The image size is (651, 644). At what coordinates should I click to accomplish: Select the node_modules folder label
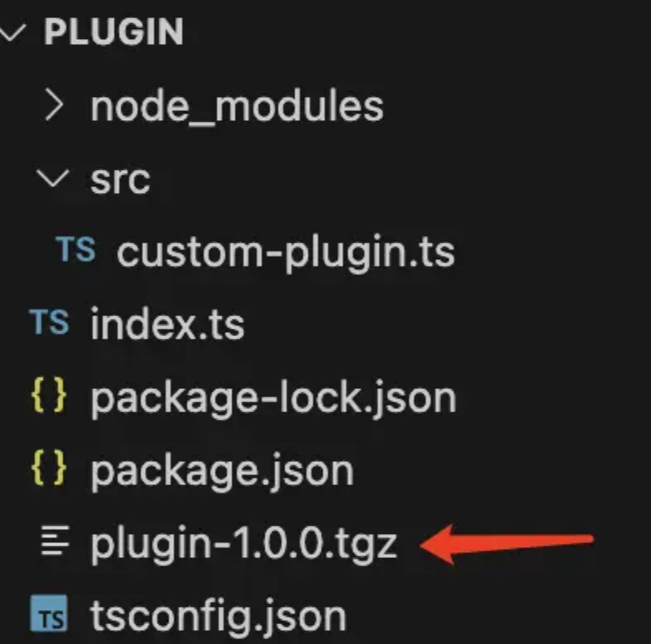237,107
